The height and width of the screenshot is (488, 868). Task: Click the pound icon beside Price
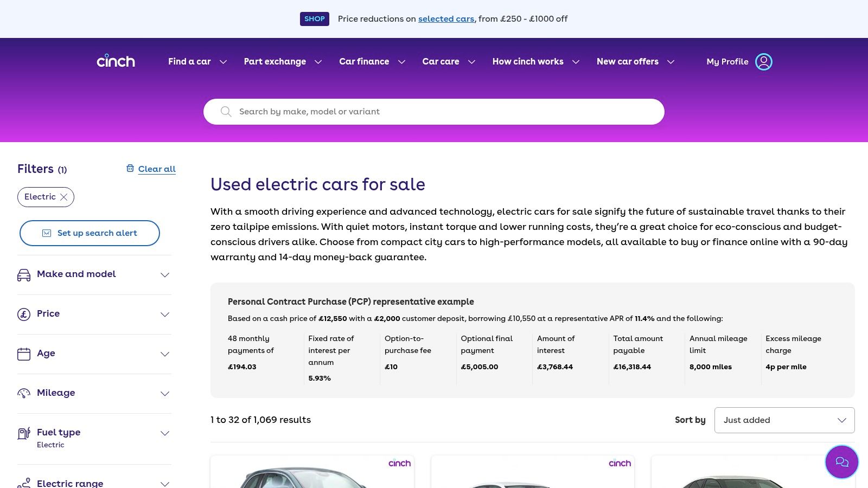pos(24,314)
